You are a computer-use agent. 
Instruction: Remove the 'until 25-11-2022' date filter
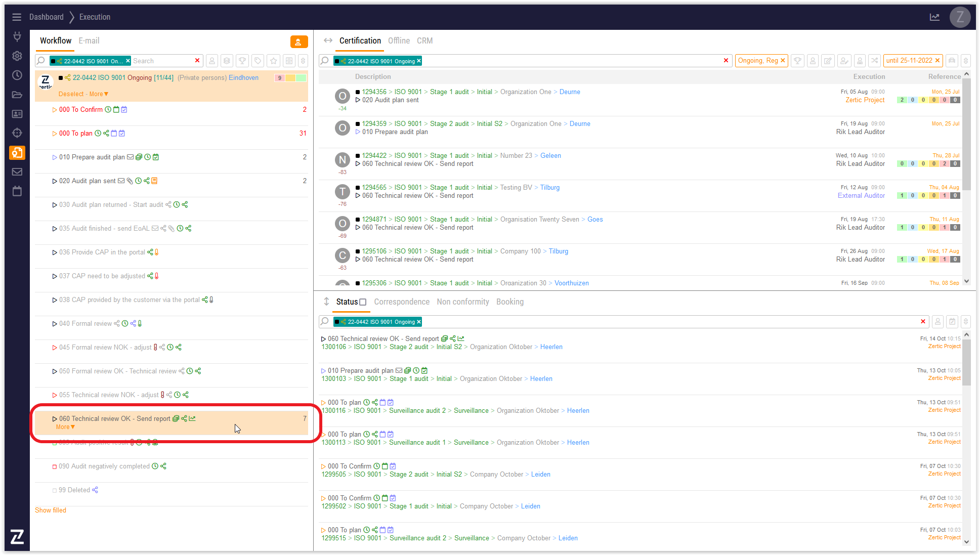pyautogui.click(x=937, y=61)
